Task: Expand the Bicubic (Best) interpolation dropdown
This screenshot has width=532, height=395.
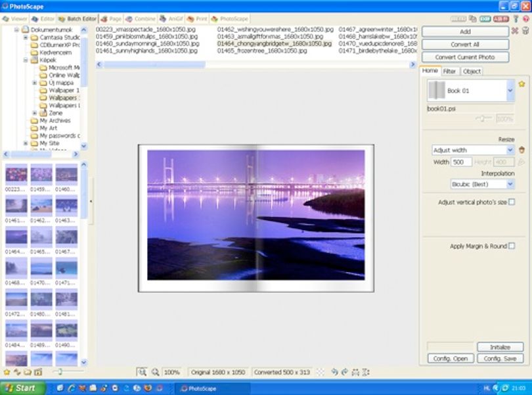Action: point(510,184)
